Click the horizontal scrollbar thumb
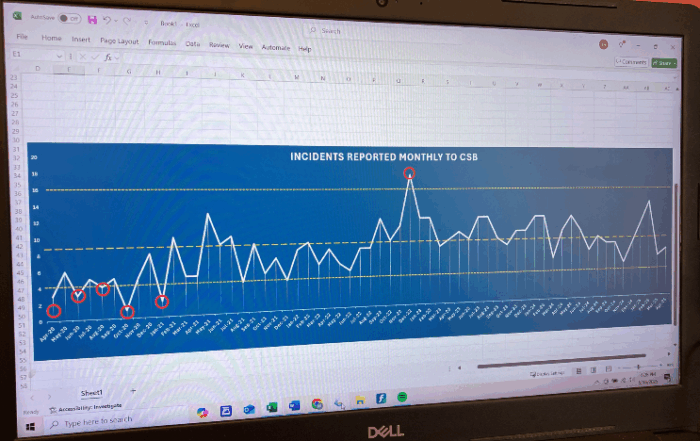700x441 pixels. [x=561, y=361]
